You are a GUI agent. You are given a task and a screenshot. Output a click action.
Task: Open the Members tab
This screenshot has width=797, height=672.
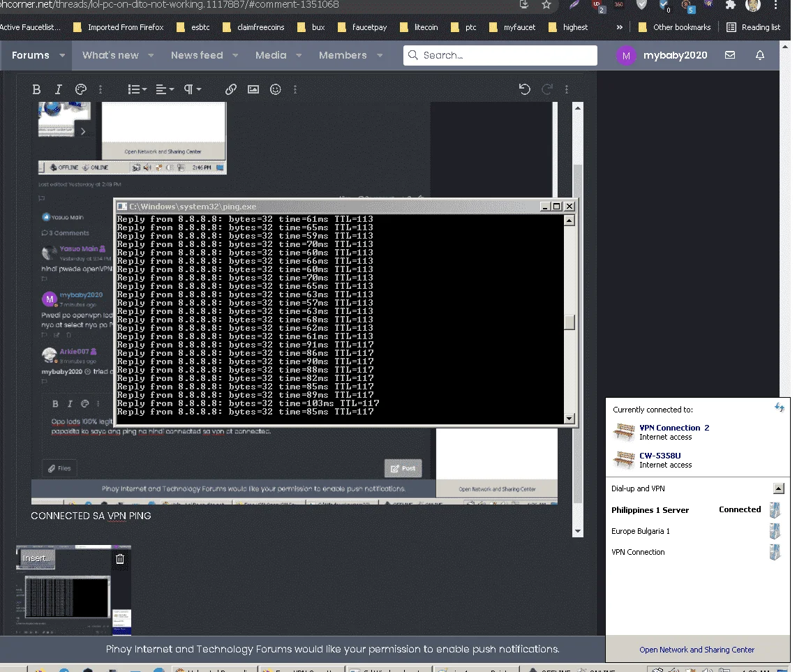point(343,55)
